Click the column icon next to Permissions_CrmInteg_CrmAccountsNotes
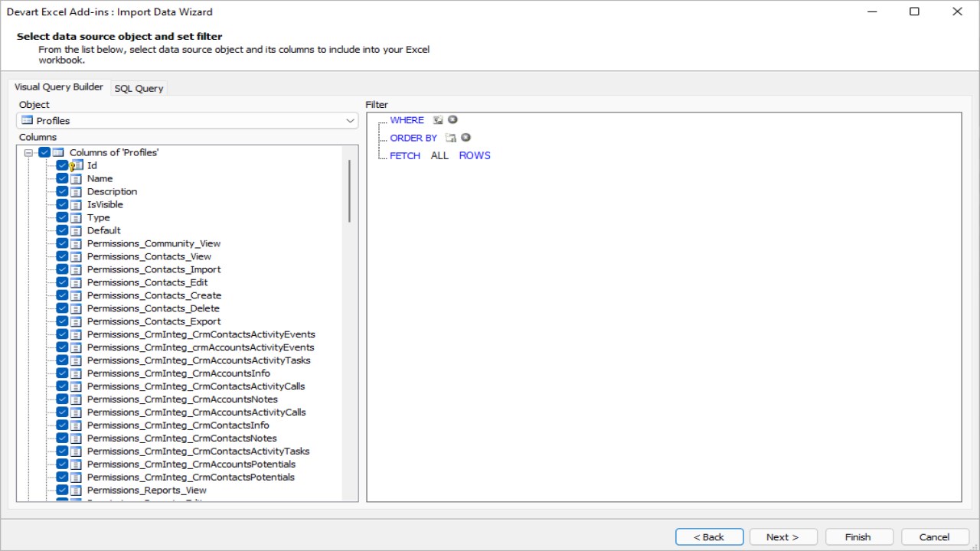Image resolution: width=980 pixels, height=551 pixels. pyautogui.click(x=77, y=399)
